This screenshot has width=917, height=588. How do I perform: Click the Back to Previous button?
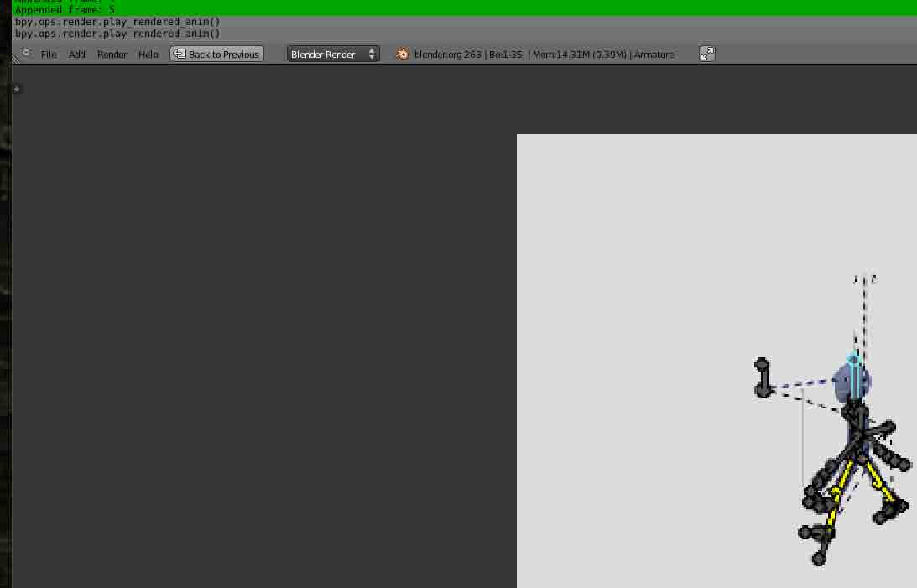(x=216, y=54)
